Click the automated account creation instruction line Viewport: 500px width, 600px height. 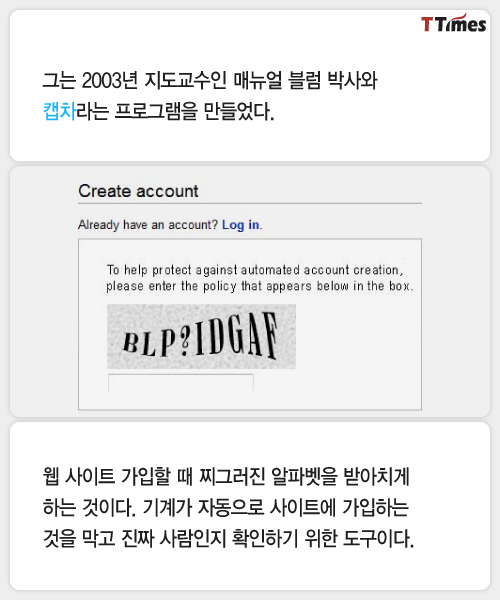[255, 270]
